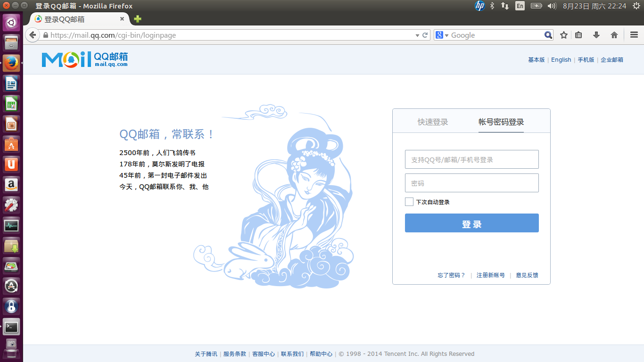Select the 登录QQ邮箱 browser tab
Viewport: 644px width, 362px height.
coord(79,19)
